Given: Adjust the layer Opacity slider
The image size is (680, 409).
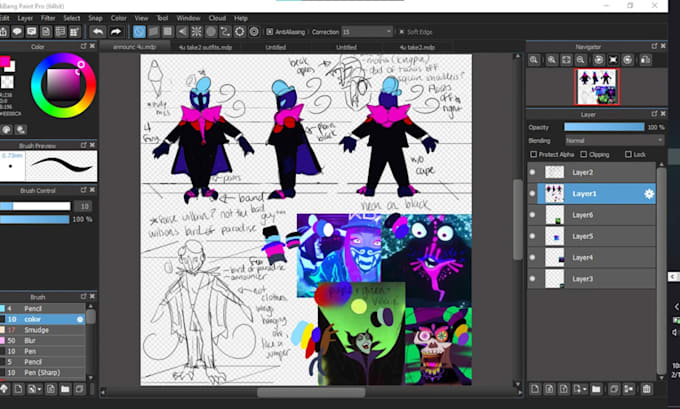Looking at the screenshot, I should click(604, 127).
